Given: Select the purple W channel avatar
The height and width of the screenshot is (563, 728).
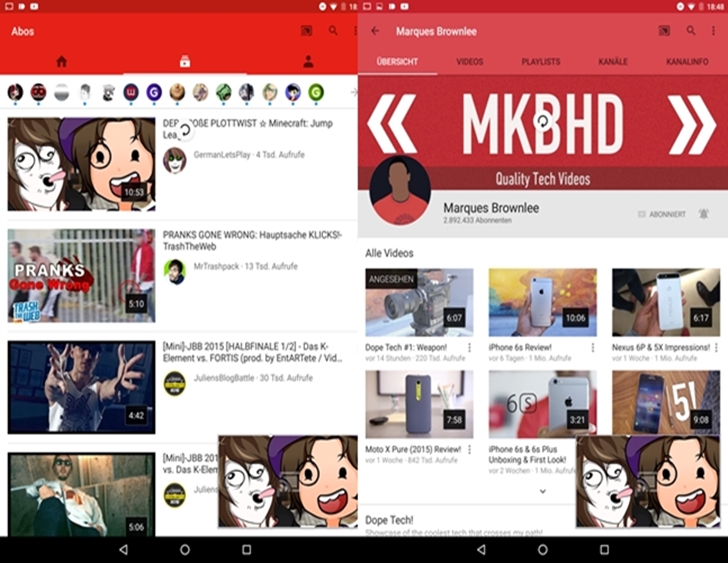Looking at the screenshot, I should click(x=131, y=92).
